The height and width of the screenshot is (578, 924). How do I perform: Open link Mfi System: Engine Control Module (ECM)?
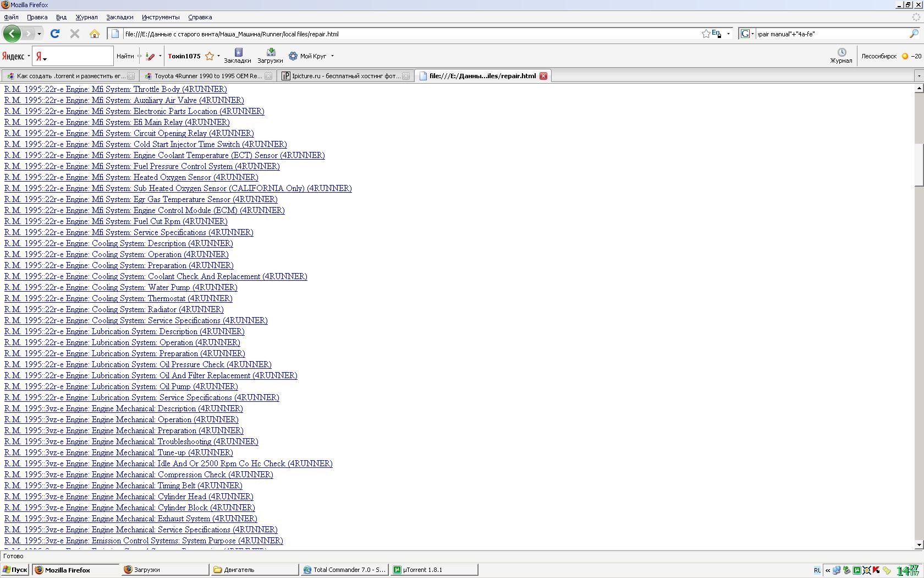pos(145,210)
